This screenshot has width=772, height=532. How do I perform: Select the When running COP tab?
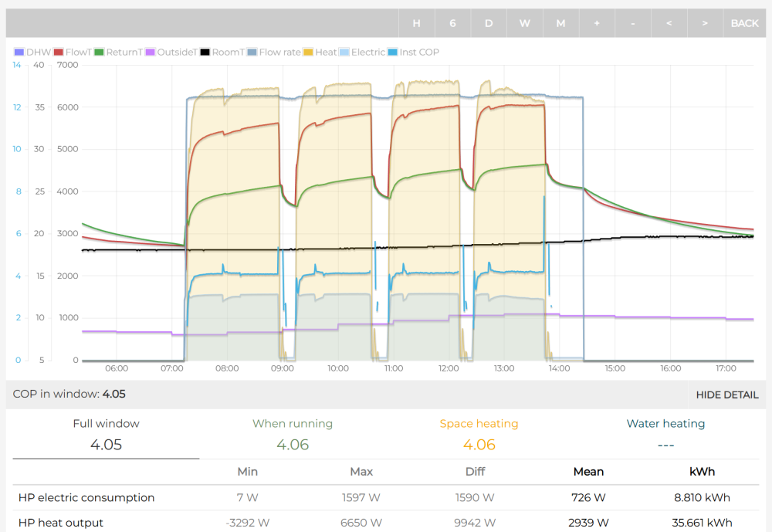293,434
